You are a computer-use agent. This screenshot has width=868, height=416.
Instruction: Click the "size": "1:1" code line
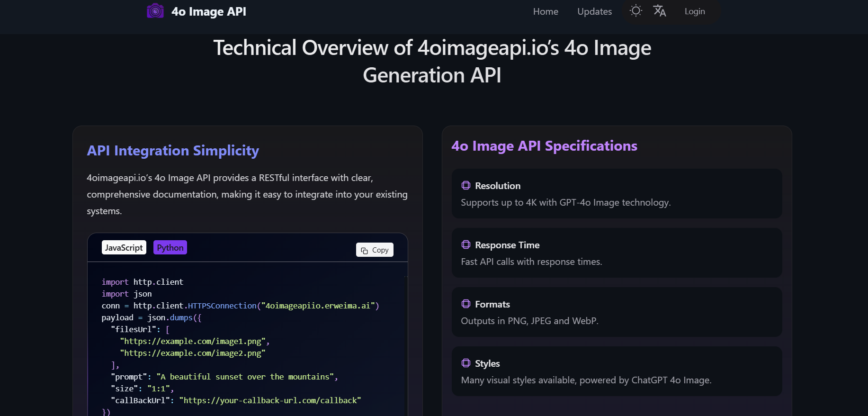143,389
